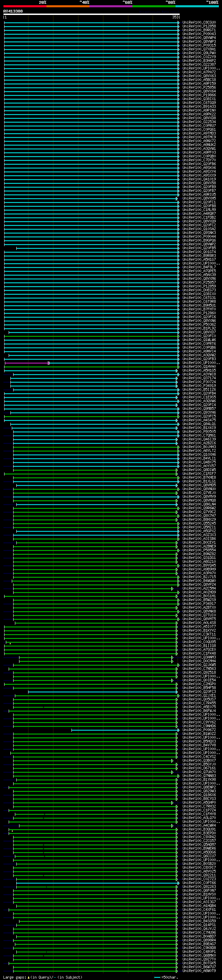Select the UniRef100_O22387 hit

tap(199, 65)
